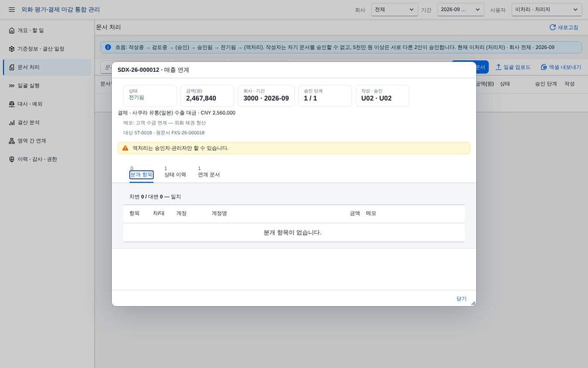
Task: Click the warning triangle icon in dialog
Action: point(125,148)
